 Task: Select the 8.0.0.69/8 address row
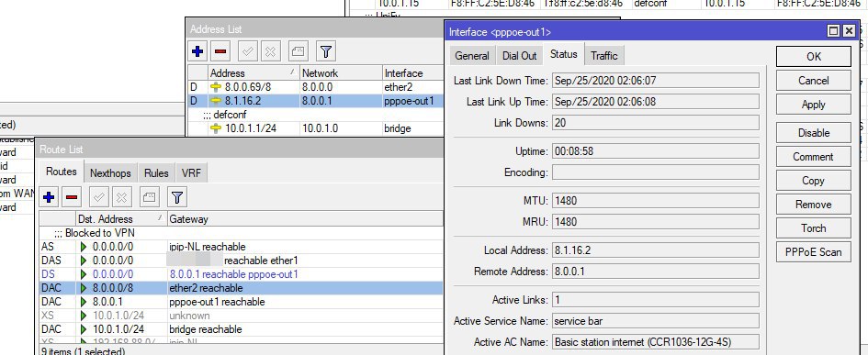pyautogui.click(x=316, y=87)
